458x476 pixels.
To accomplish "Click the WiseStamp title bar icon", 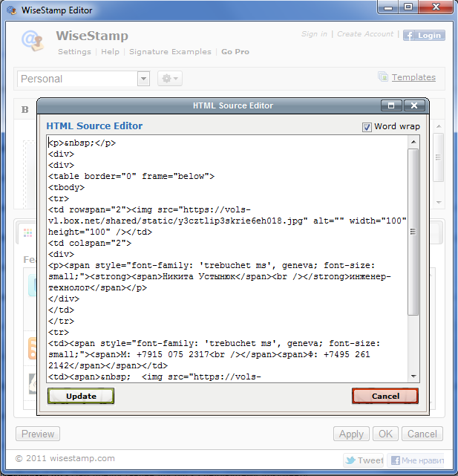I will (x=12, y=10).
